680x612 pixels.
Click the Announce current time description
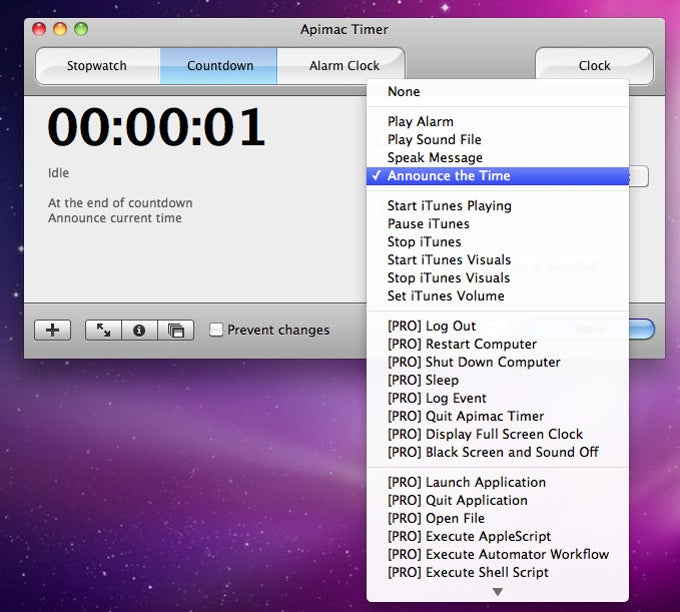[x=115, y=218]
